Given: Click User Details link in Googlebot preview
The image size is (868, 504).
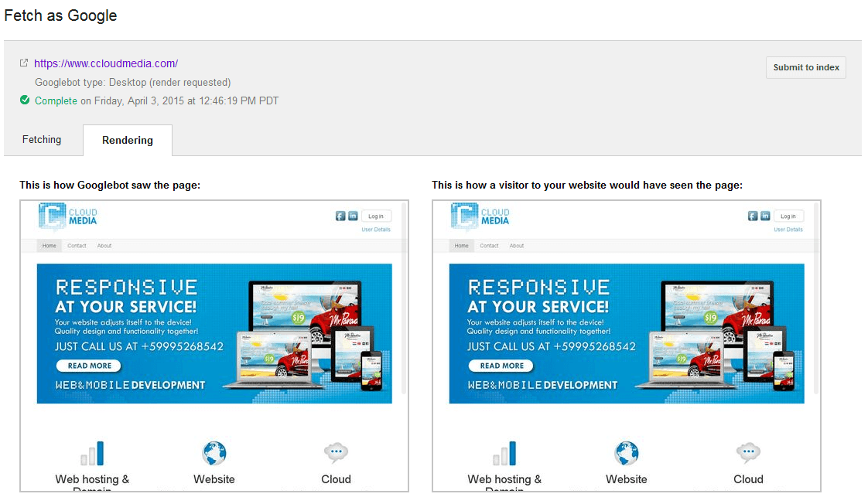Looking at the screenshot, I should (x=376, y=230).
